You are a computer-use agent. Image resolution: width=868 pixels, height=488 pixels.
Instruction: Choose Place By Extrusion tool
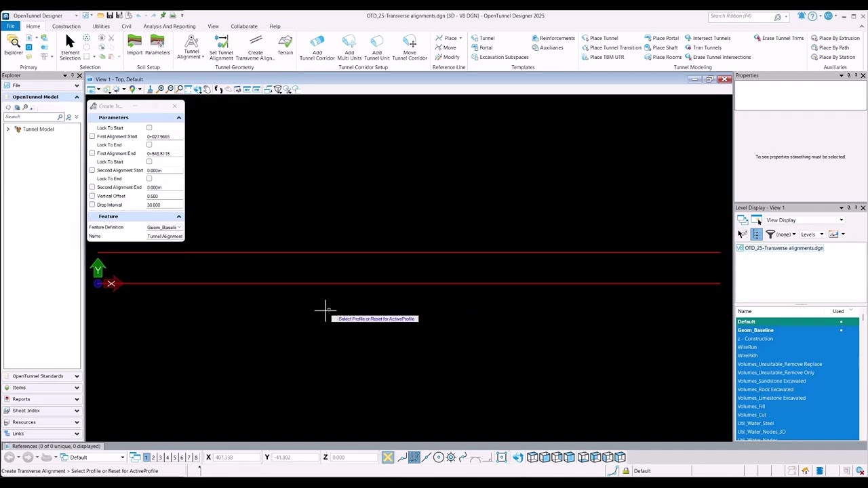pos(835,38)
